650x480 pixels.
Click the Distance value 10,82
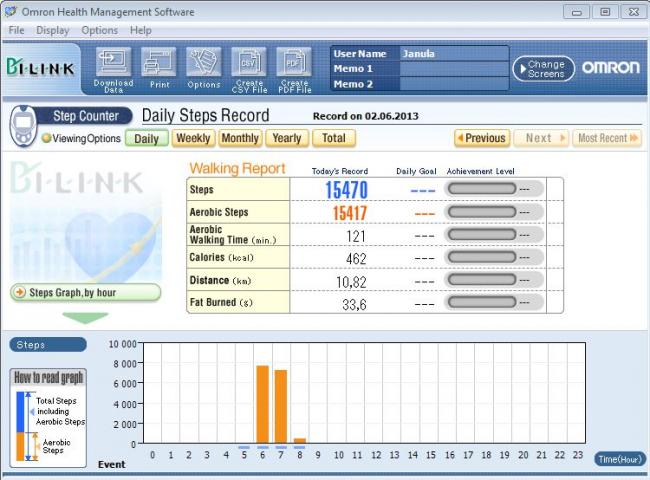coord(351,282)
